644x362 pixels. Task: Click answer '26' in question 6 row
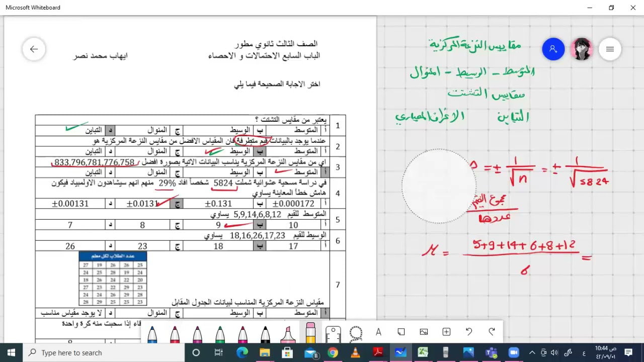coord(70,246)
